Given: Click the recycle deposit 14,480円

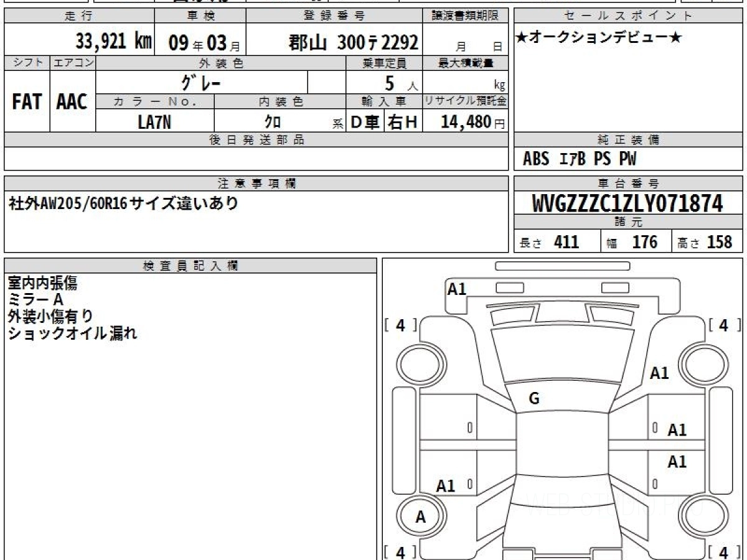Looking at the screenshot, I should (473, 122).
